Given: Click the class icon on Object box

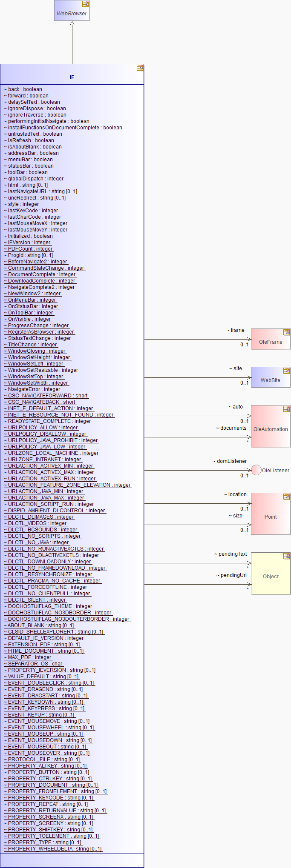Looking at the screenshot, I should (287, 556).
